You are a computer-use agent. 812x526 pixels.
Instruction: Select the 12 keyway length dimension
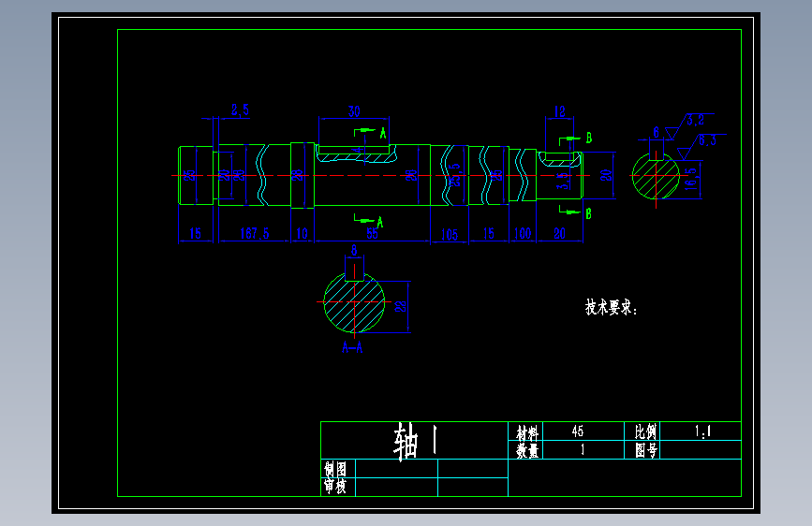pos(560,111)
